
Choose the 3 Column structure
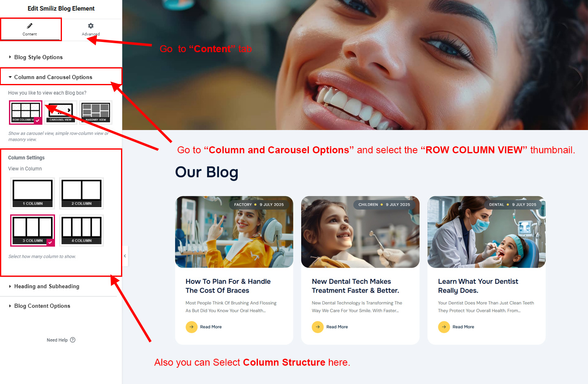[33, 230]
